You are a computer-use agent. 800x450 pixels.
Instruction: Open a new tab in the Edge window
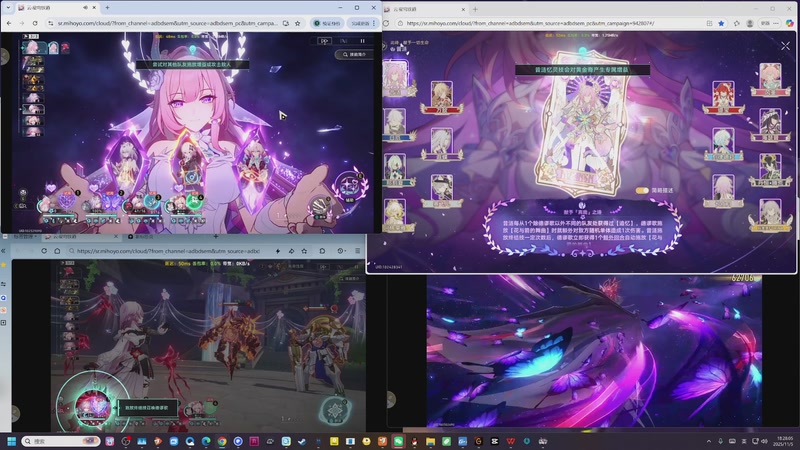[475, 9]
